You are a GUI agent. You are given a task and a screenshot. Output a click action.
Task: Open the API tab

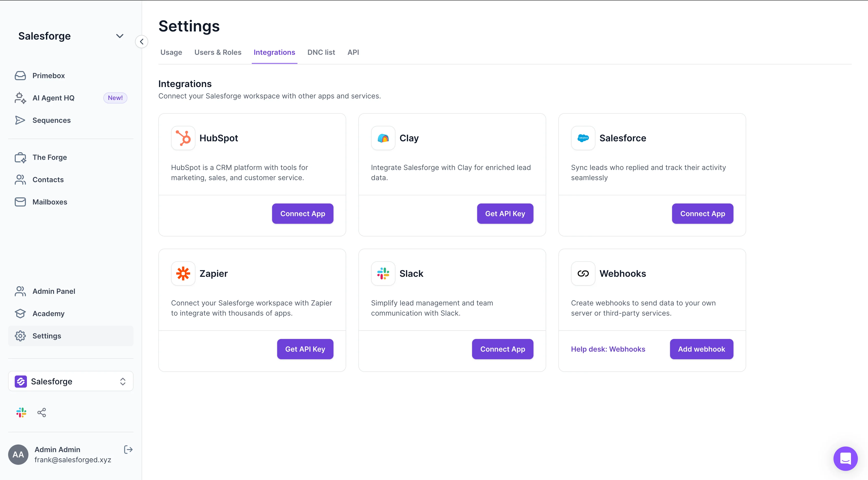[353, 52]
